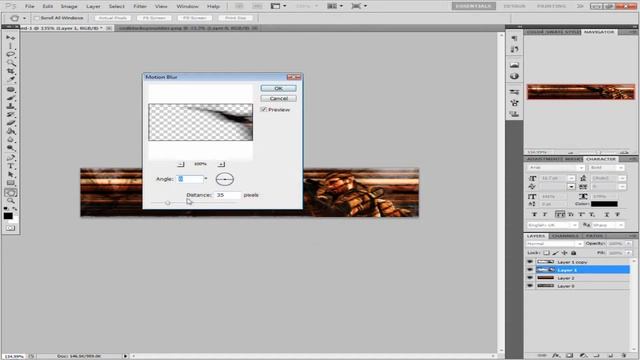Click OK in Motion Blur dialog

278,88
